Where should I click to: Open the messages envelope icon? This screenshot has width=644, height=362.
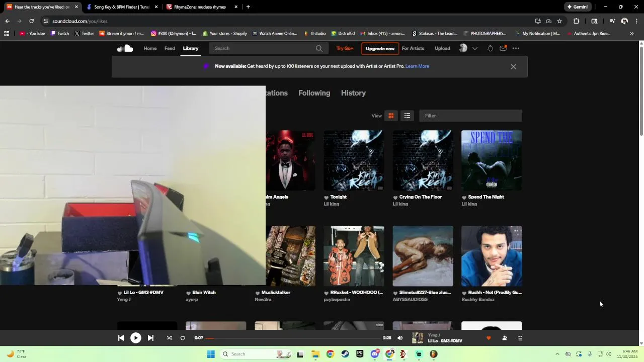coord(503,48)
